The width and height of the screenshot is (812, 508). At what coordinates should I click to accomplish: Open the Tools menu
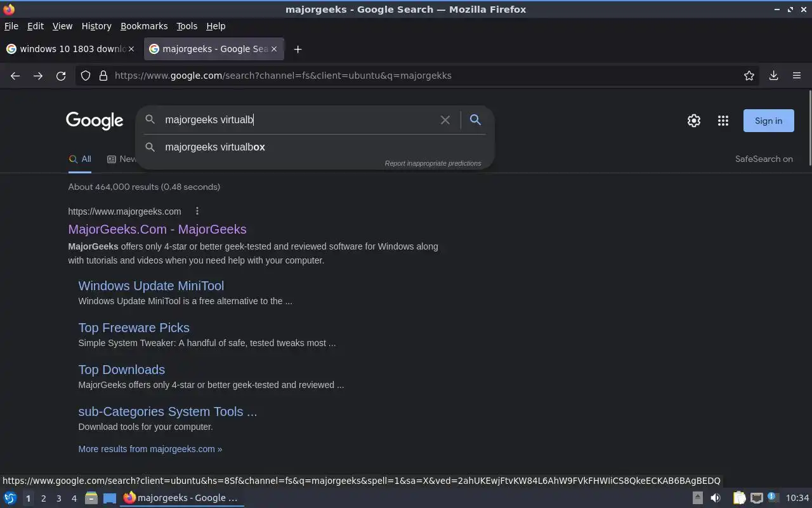187,26
